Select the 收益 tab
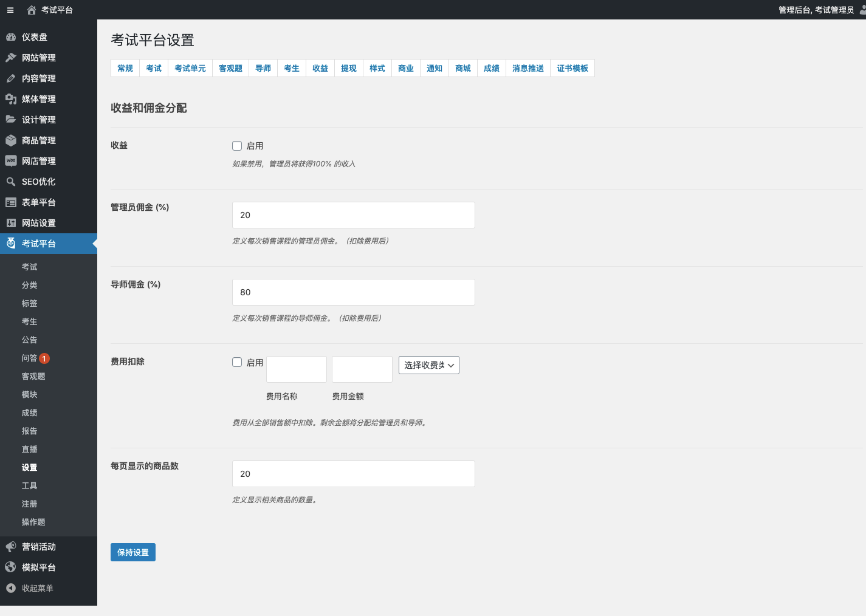866x616 pixels. [x=320, y=68]
